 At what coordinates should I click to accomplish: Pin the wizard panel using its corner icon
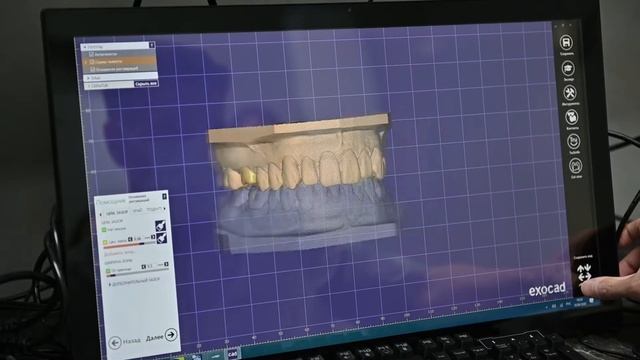[x=164, y=196]
